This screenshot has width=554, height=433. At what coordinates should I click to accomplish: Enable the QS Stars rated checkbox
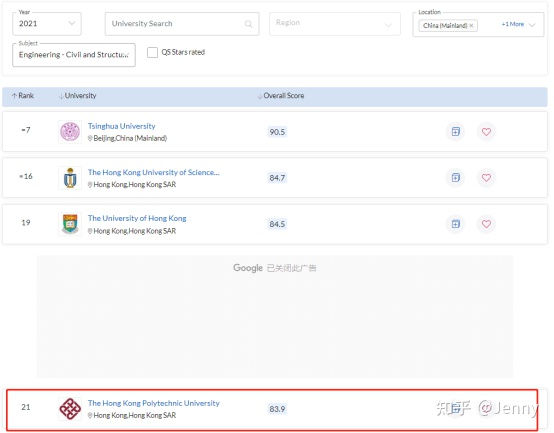(x=152, y=52)
